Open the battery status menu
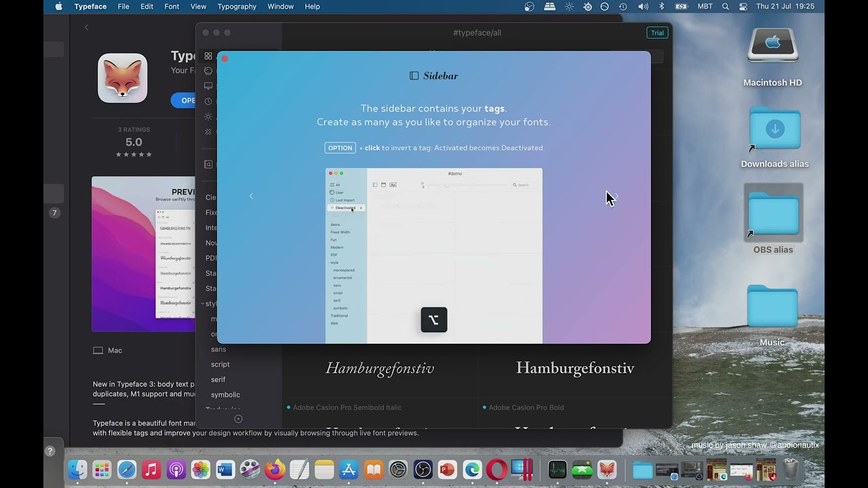This screenshot has height=488, width=868. pyautogui.click(x=682, y=6)
